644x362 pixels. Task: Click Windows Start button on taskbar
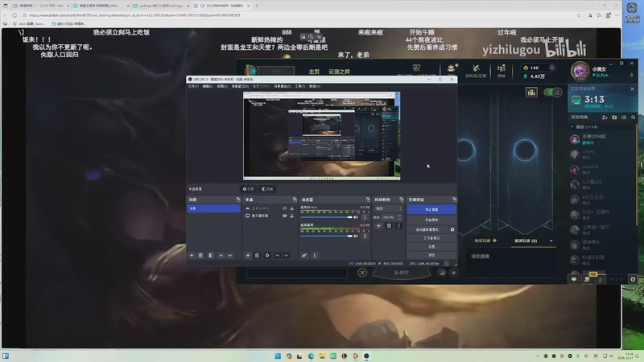coord(278,356)
